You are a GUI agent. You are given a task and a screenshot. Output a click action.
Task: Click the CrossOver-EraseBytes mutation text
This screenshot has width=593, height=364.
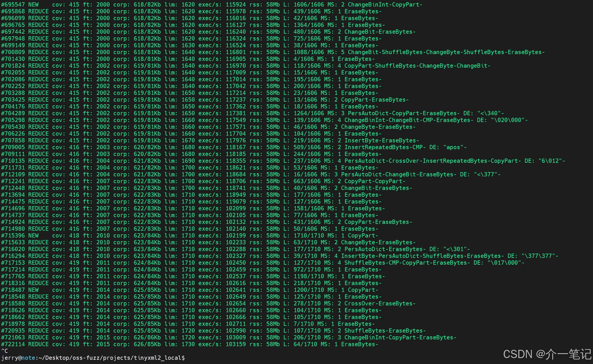pyautogui.click(x=380, y=303)
